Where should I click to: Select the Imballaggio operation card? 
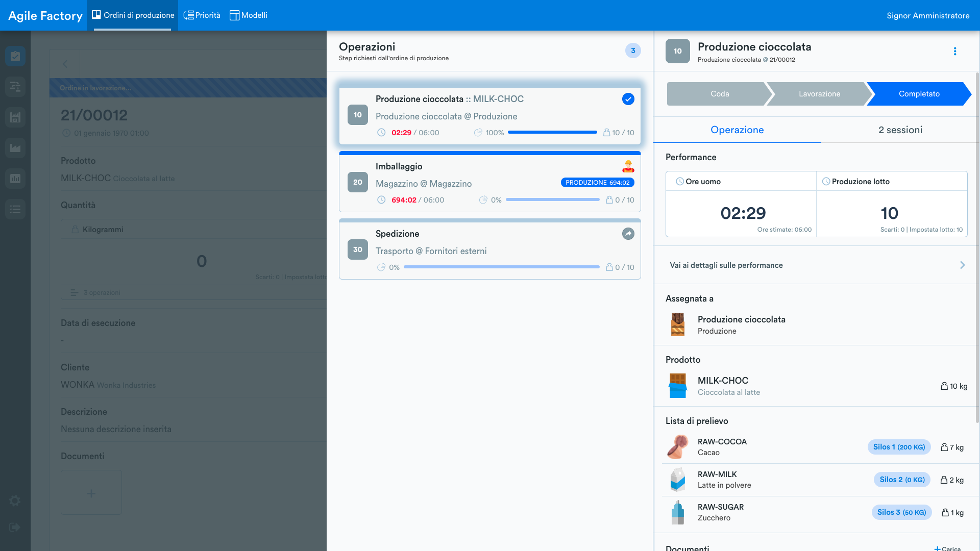pos(489,182)
